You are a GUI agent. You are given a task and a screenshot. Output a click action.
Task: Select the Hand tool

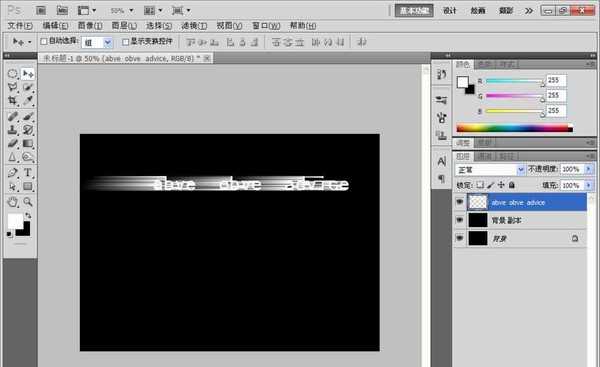12,202
